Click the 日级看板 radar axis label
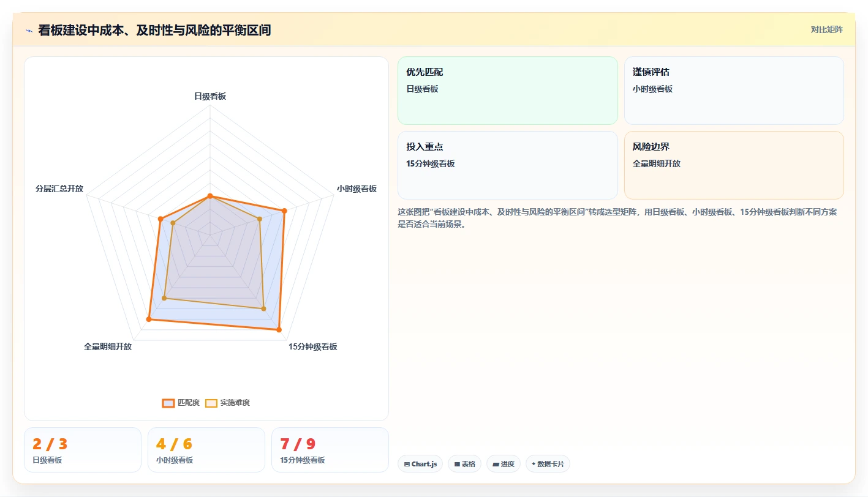Image resolution: width=868 pixels, height=497 pixels. click(x=210, y=97)
